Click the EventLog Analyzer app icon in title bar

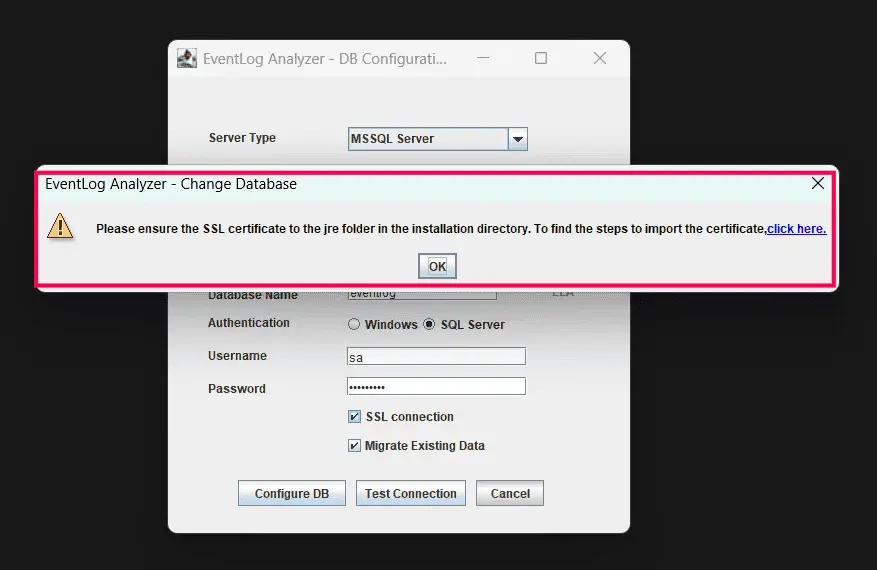coord(187,58)
